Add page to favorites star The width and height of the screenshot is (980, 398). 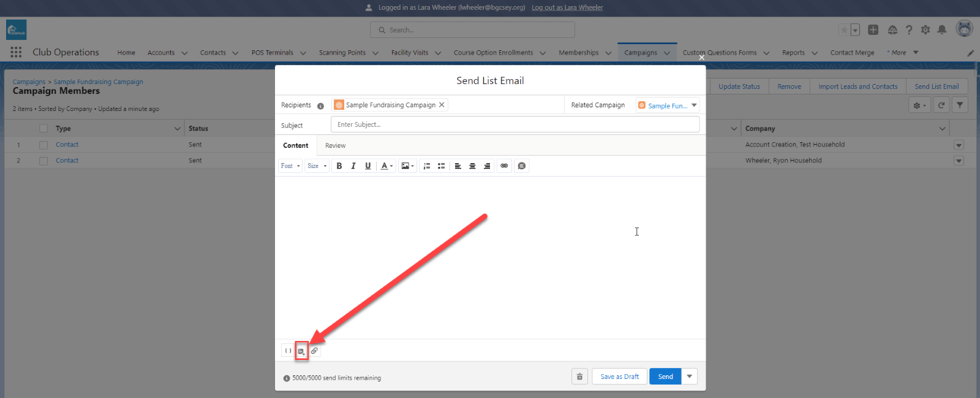tap(844, 29)
